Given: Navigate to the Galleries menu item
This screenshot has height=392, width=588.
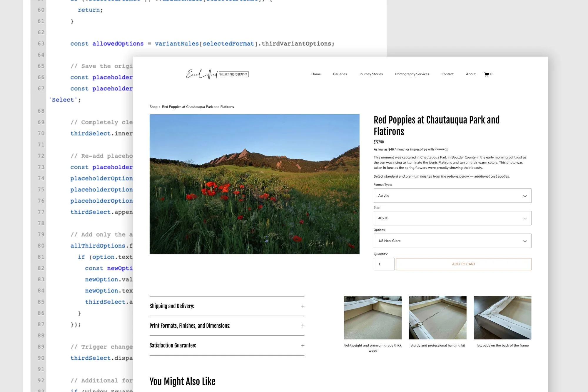Looking at the screenshot, I should (340, 74).
